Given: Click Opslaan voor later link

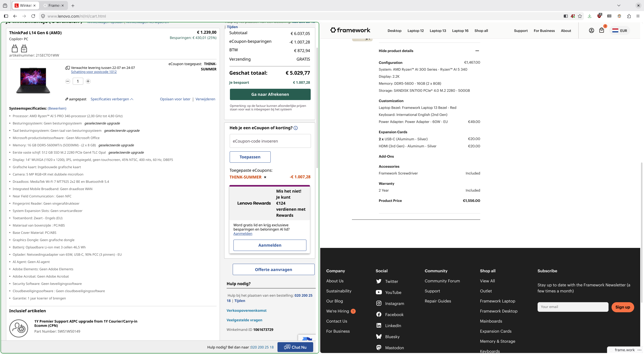Looking at the screenshot, I should tap(175, 99).
